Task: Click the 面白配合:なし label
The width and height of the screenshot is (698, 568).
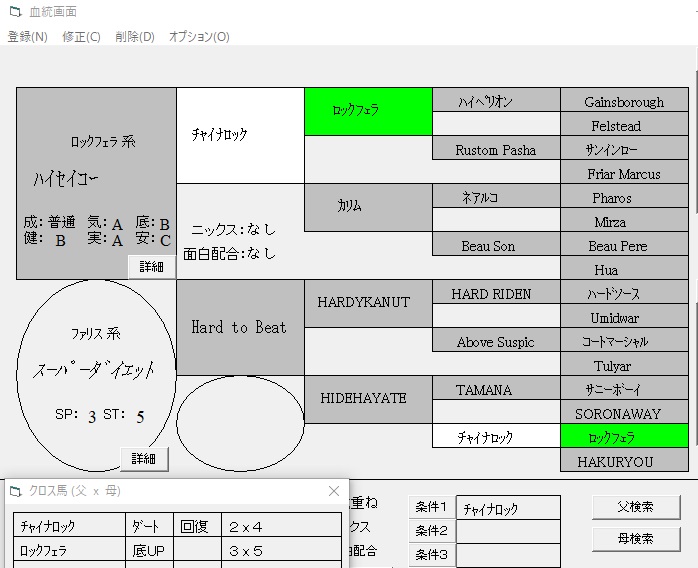Action: 229,254
